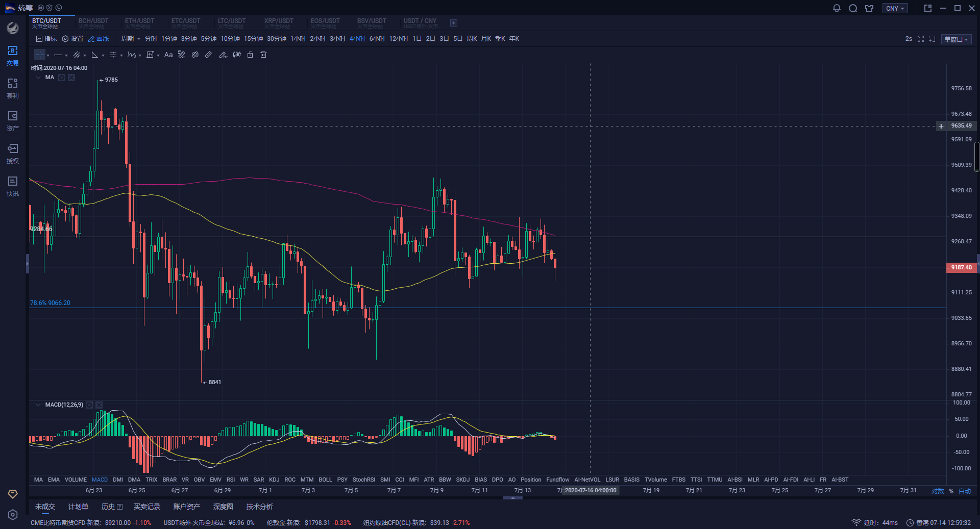Open the CNY currency dropdown
Viewport: 980px width, 529px height.
pos(895,8)
